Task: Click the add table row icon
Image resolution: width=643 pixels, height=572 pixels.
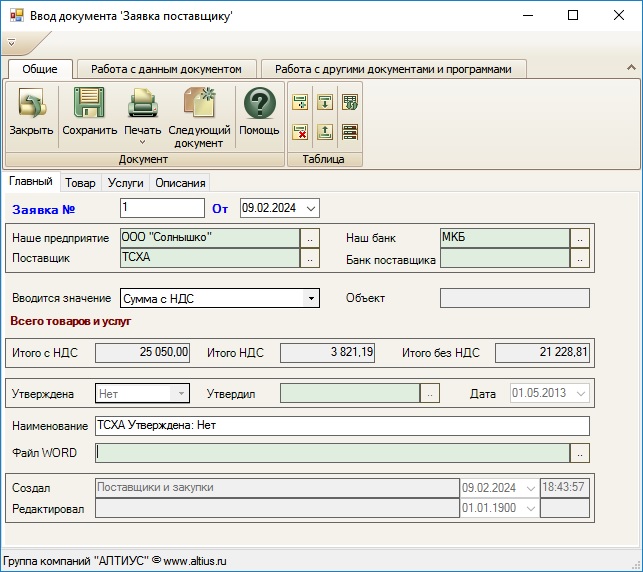Action: (299, 102)
